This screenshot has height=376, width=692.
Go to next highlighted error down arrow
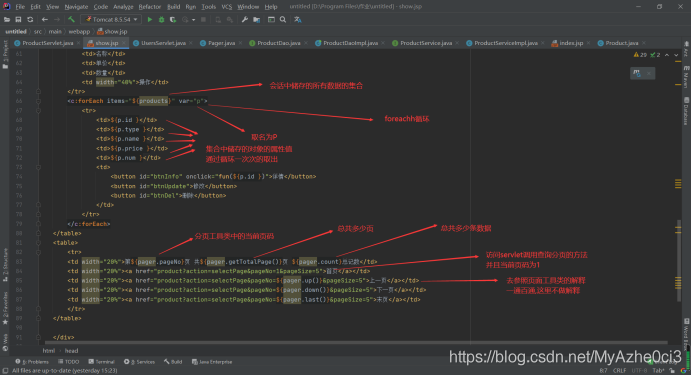[676, 55]
